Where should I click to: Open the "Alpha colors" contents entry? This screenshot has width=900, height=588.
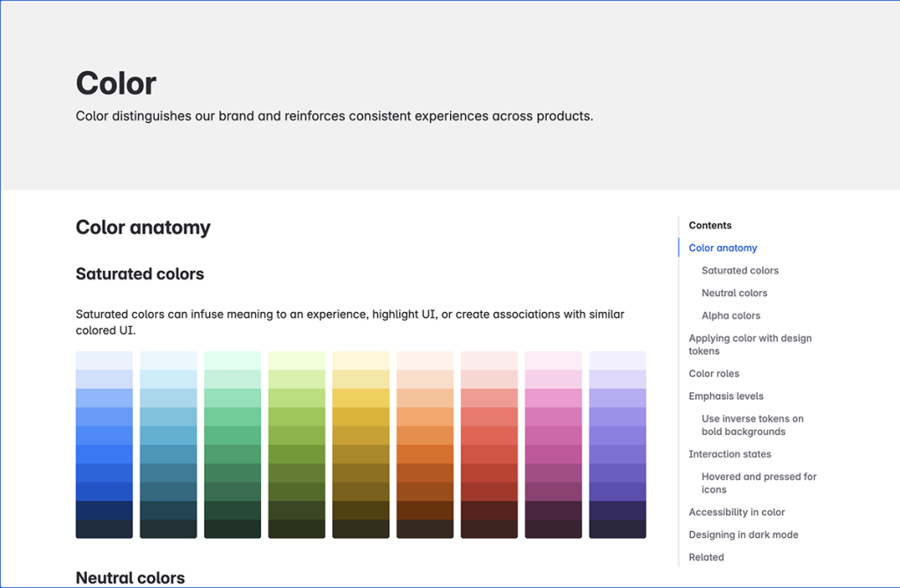pos(729,316)
